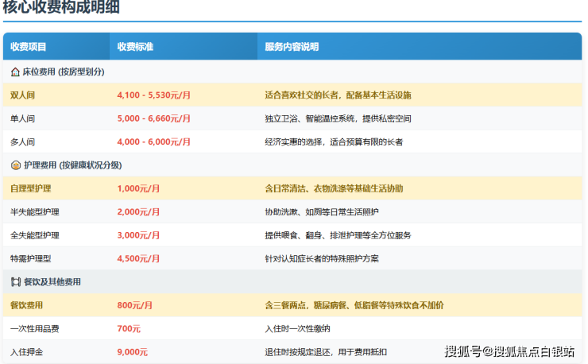The height and width of the screenshot is (364, 588).
Task: Click the house icon beside 床位费用
Action: (x=15, y=72)
